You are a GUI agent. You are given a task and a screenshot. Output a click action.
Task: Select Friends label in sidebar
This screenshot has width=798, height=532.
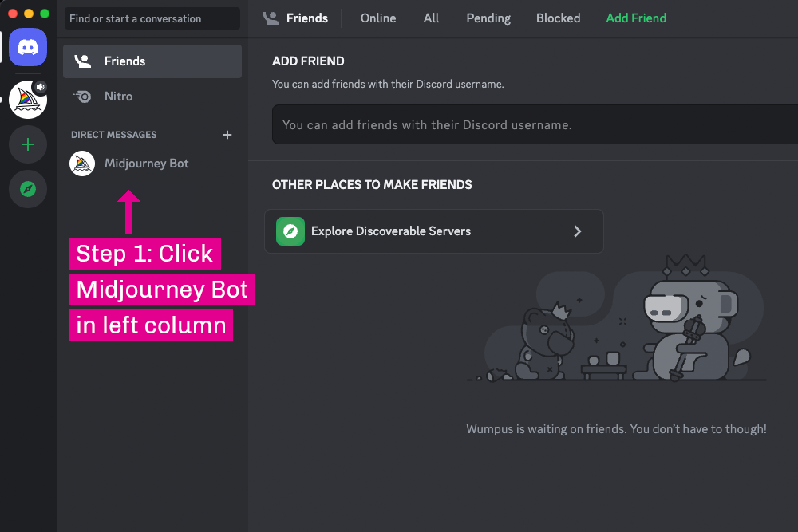(x=124, y=61)
